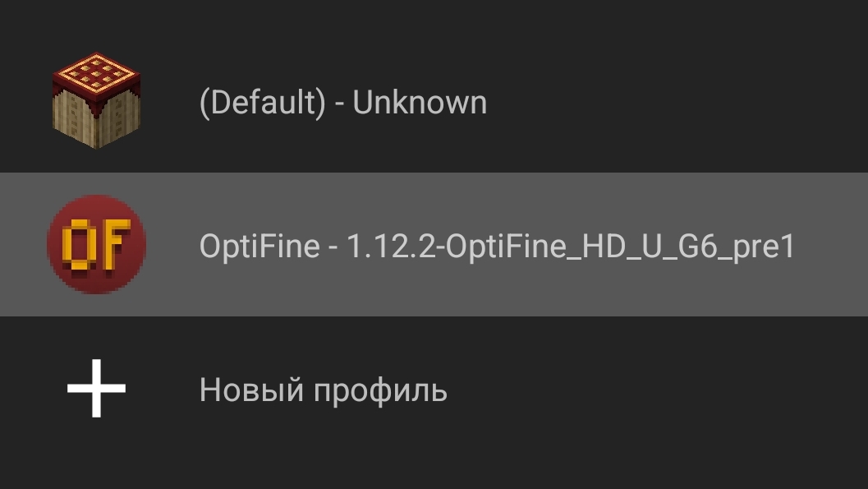Viewport: 868px width, 489px height.
Task: Click the red top of the crafting table icon
Action: tap(96, 76)
